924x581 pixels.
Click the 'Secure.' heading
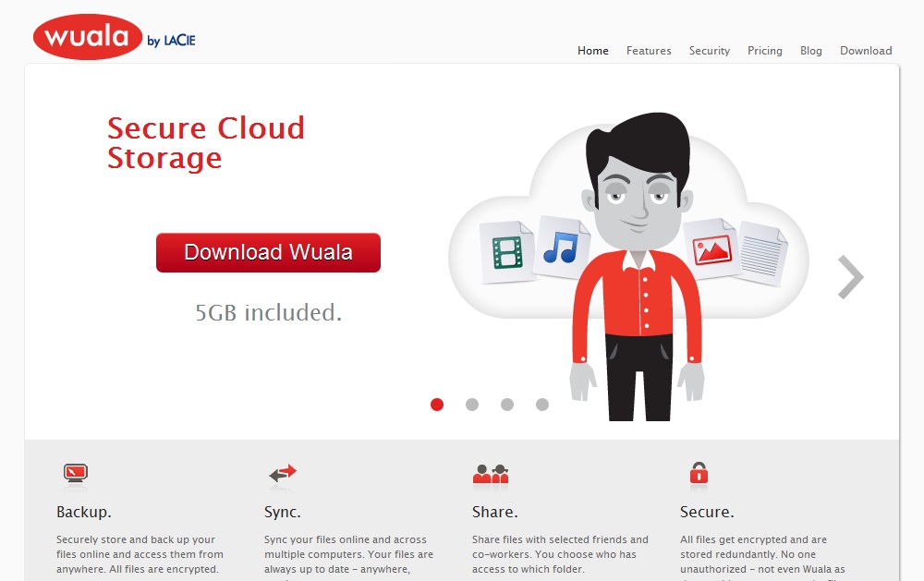coord(707,512)
